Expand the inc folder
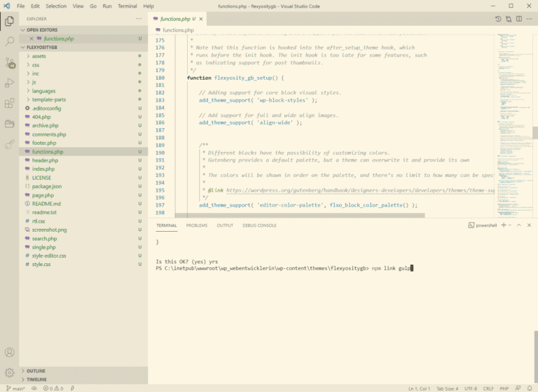Screen dimensions: 538x392 pyautogui.click(x=83, y=73)
